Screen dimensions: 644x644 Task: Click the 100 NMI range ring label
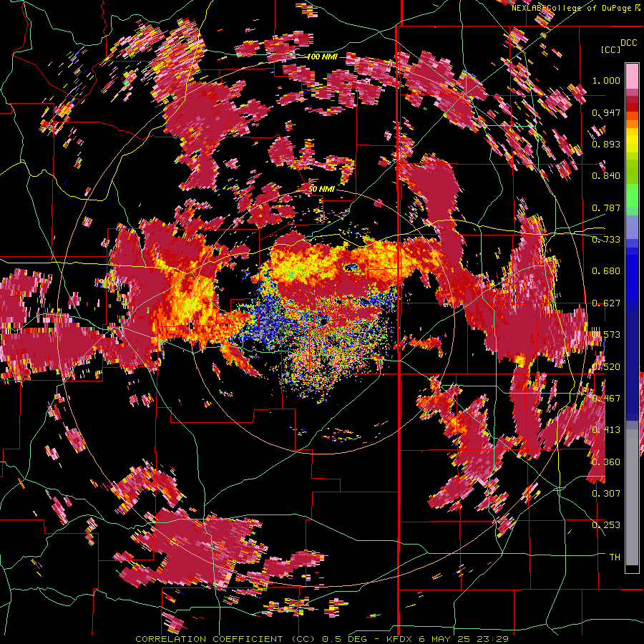tap(323, 57)
